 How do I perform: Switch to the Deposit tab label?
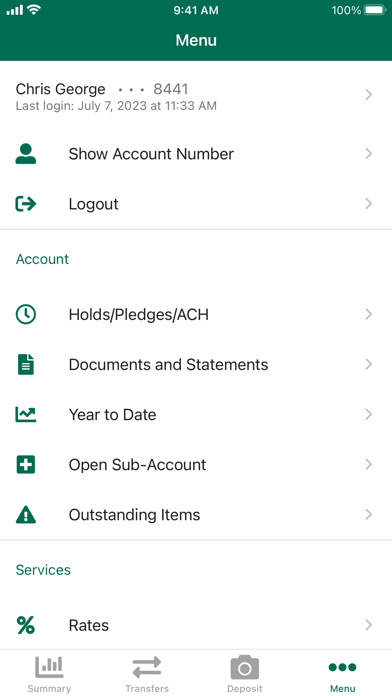click(245, 688)
